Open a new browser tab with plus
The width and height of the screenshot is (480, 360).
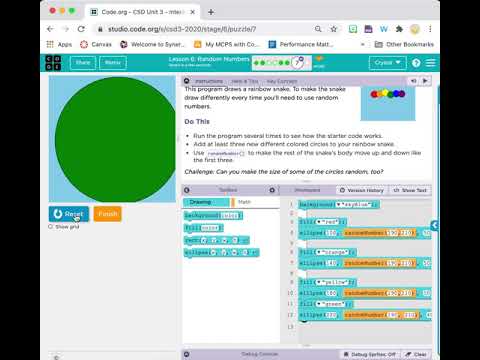point(211,12)
